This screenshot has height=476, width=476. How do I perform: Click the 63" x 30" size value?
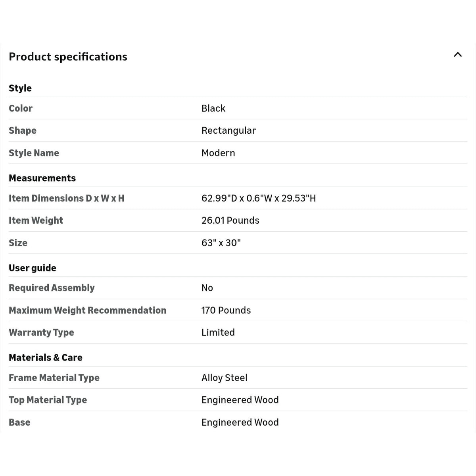point(221,243)
